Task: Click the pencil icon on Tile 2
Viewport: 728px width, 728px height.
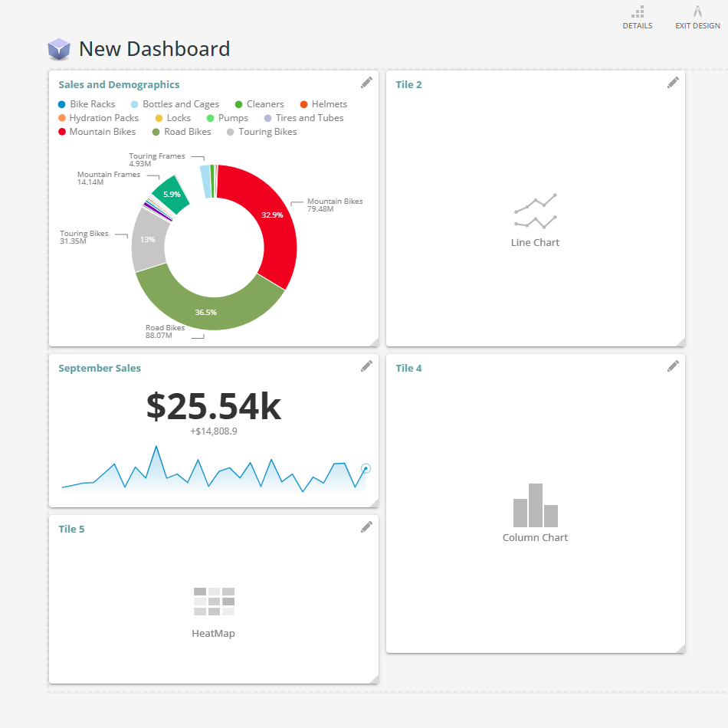Action: 673,83
